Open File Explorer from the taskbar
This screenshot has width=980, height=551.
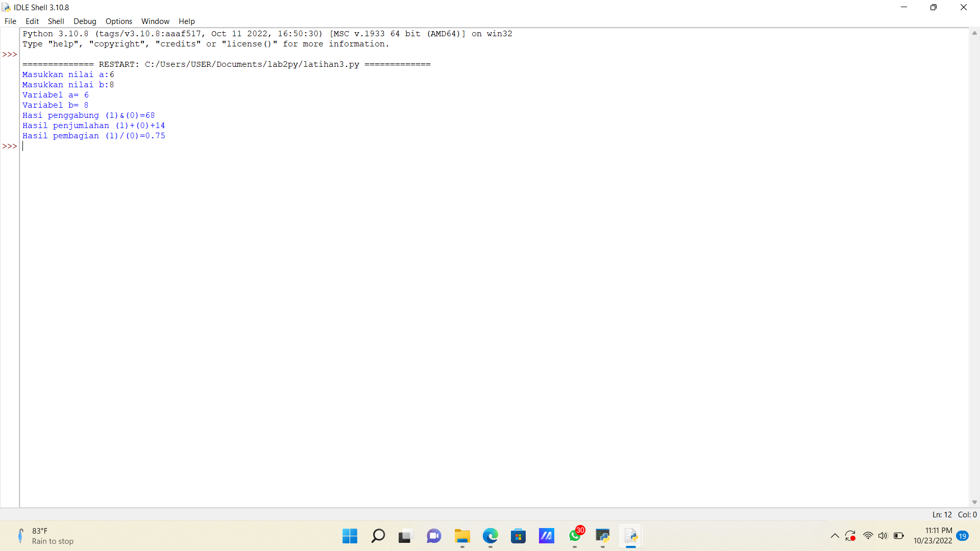(x=462, y=536)
